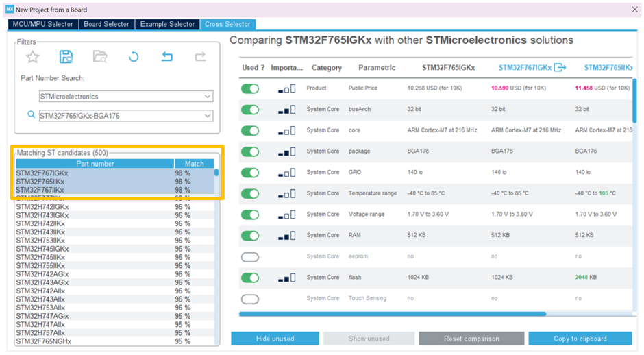Set importance level icon for RAM row

[286, 236]
